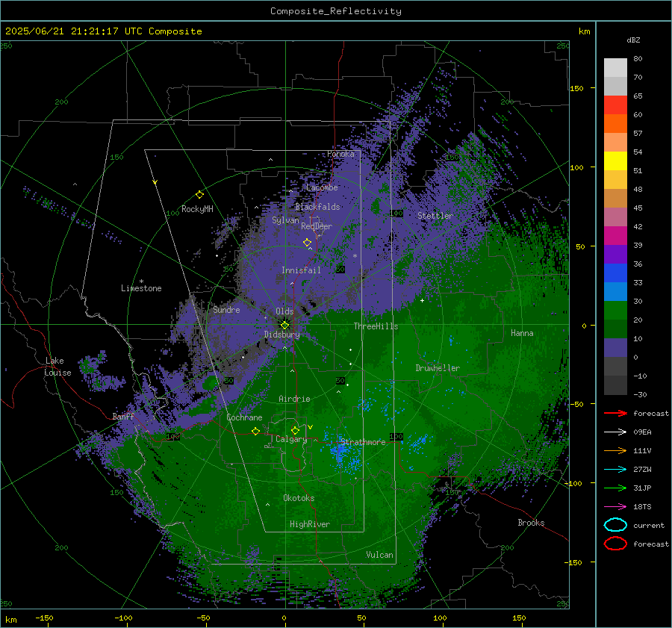Click the Airdrie label

point(294,399)
